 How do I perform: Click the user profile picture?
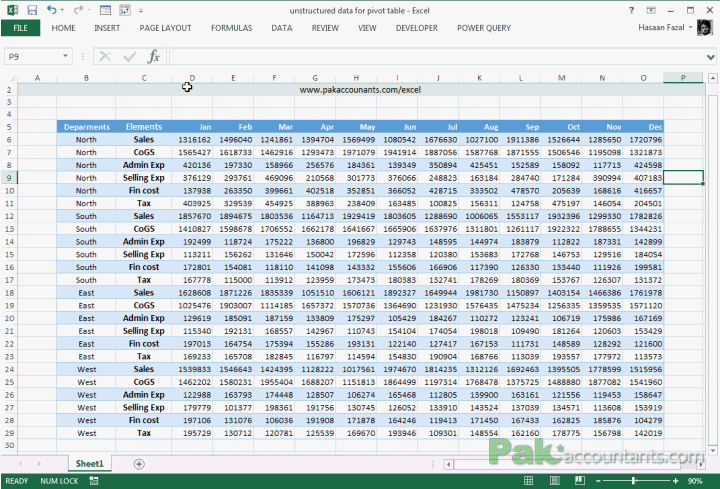click(x=704, y=28)
